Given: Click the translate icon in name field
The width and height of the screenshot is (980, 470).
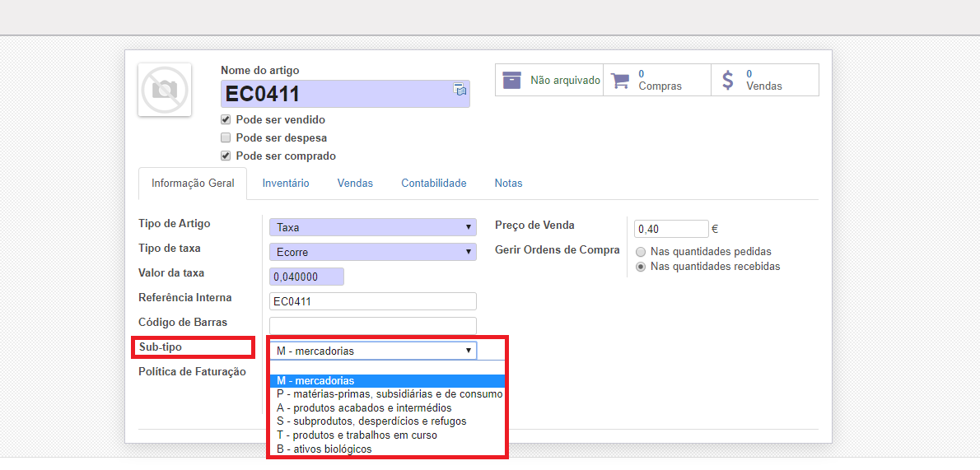Looking at the screenshot, I should [460, 90].
